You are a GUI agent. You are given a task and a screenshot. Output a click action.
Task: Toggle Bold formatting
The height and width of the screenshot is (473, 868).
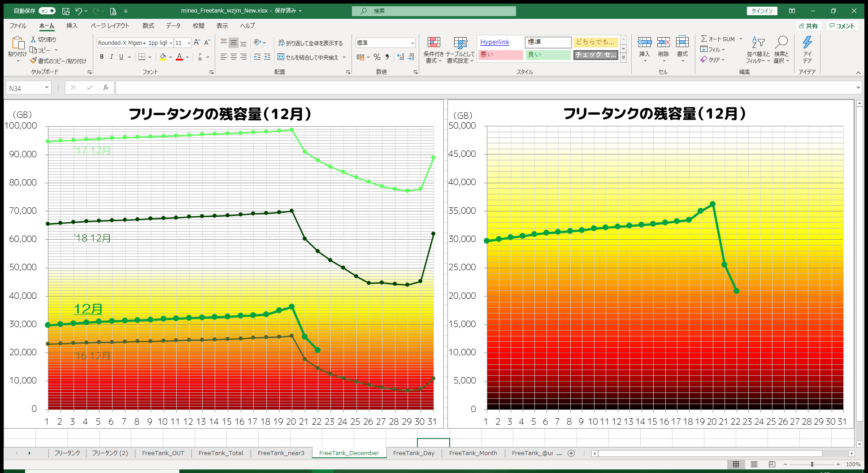click(102, 57)
